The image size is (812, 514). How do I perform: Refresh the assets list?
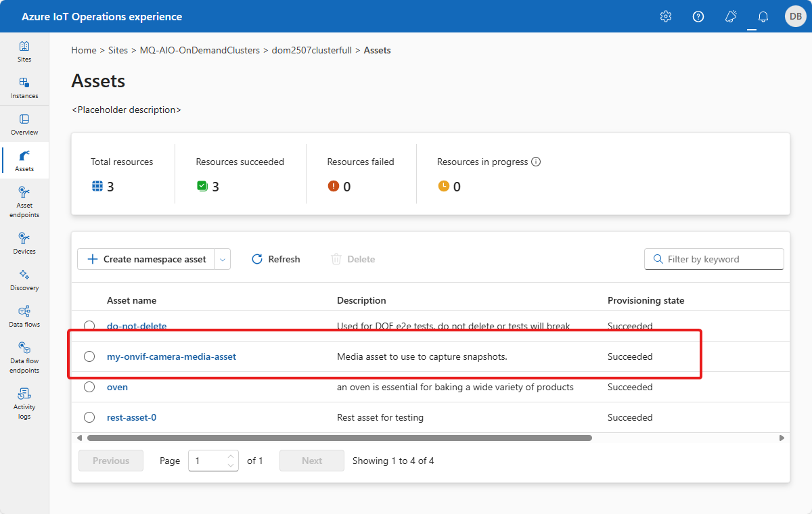(276, 259)
